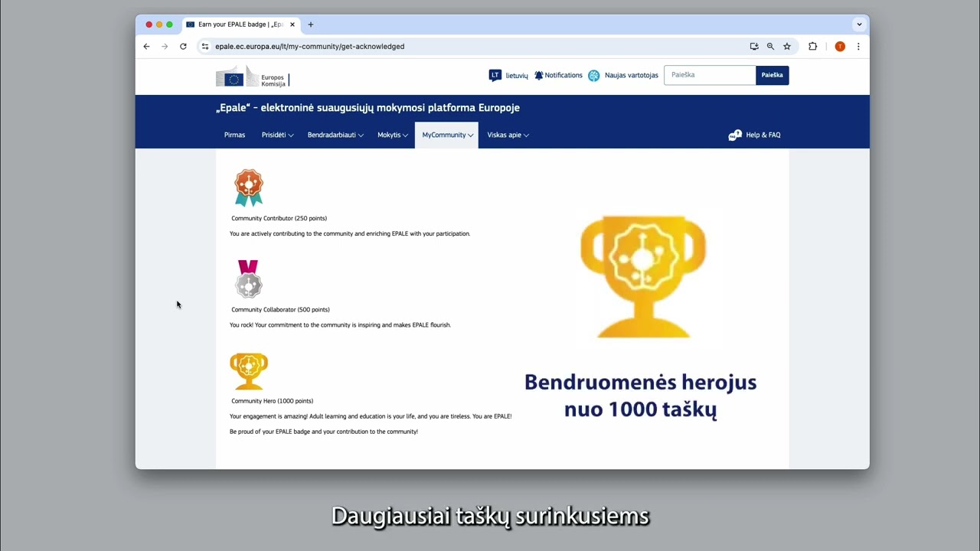
Task: Open the browser extensions puzzle icon
Action: [x=813, y=47]
